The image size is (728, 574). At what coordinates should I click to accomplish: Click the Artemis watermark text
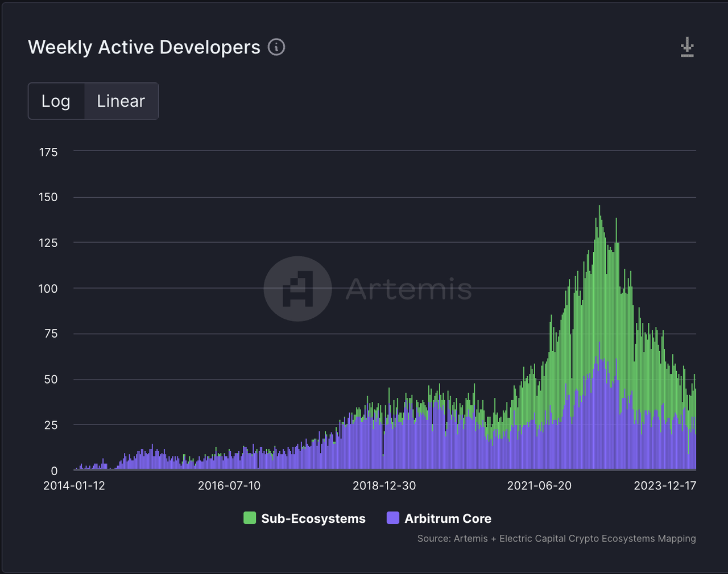coord(408,289)
